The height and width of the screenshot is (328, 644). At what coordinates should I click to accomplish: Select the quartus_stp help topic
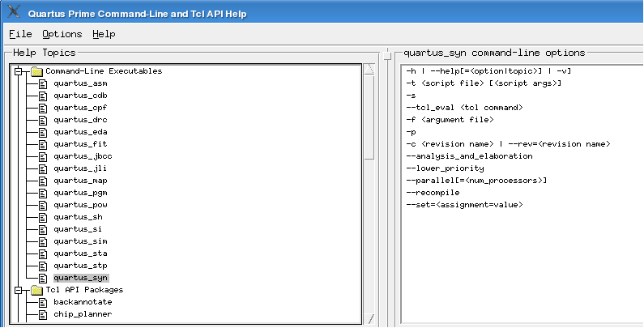(80, 266)
